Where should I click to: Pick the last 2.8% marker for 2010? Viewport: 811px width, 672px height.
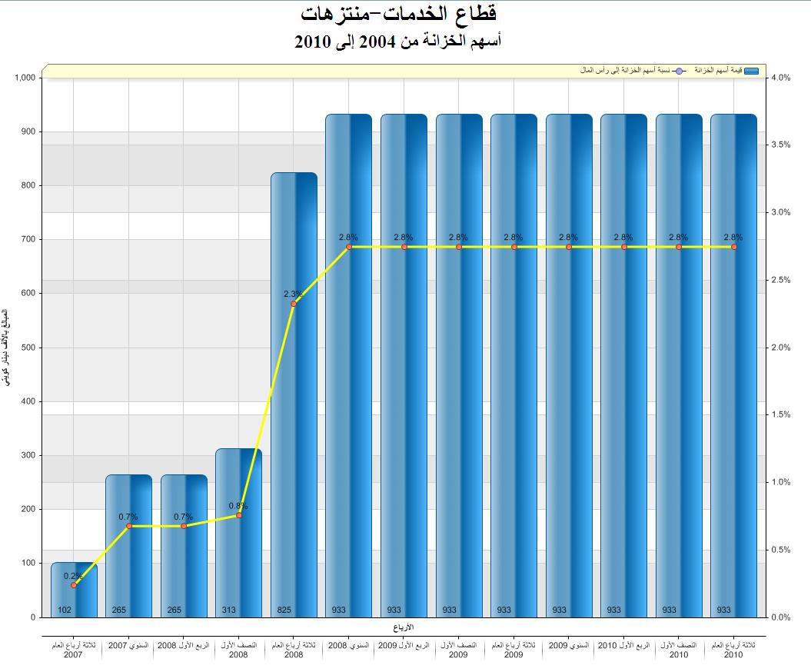pos(734,247)
